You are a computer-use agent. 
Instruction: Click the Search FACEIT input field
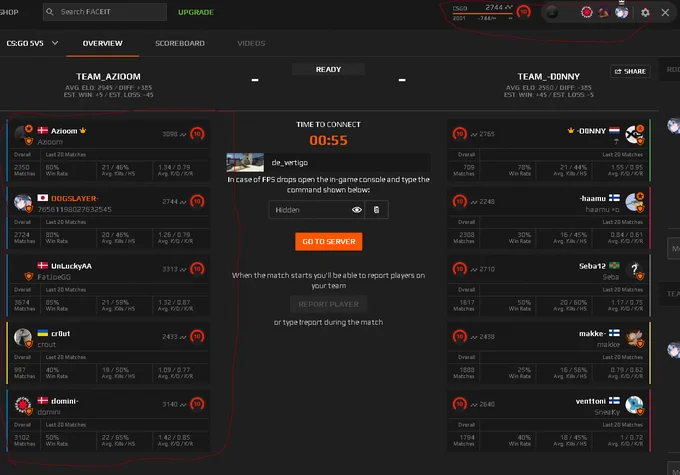[105, 12]
